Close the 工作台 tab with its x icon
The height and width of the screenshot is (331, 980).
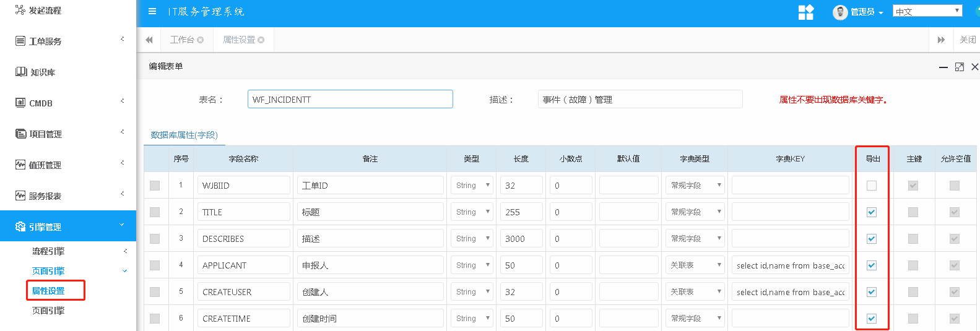201,40
